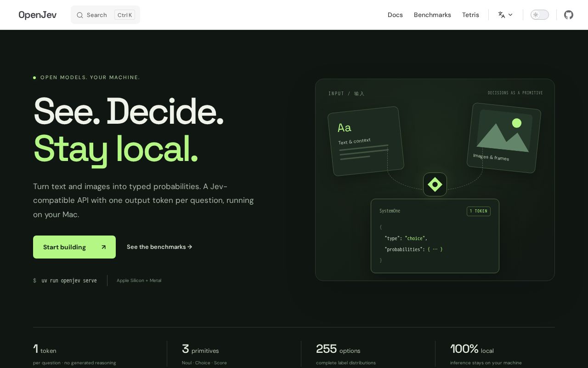Click the Start building button

[74, 247]
